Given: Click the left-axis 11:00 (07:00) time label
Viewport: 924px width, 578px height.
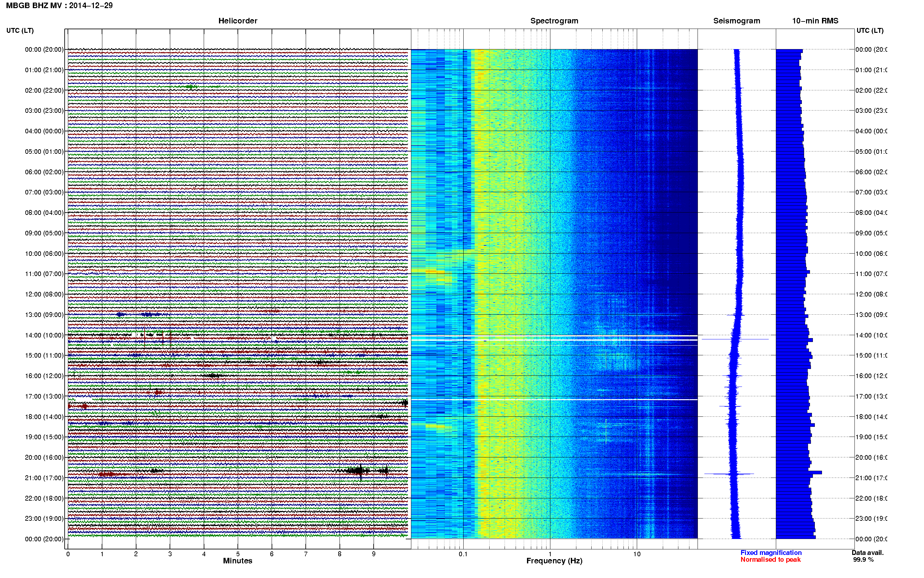Looking at the screenshot, I should pos(44,274).
